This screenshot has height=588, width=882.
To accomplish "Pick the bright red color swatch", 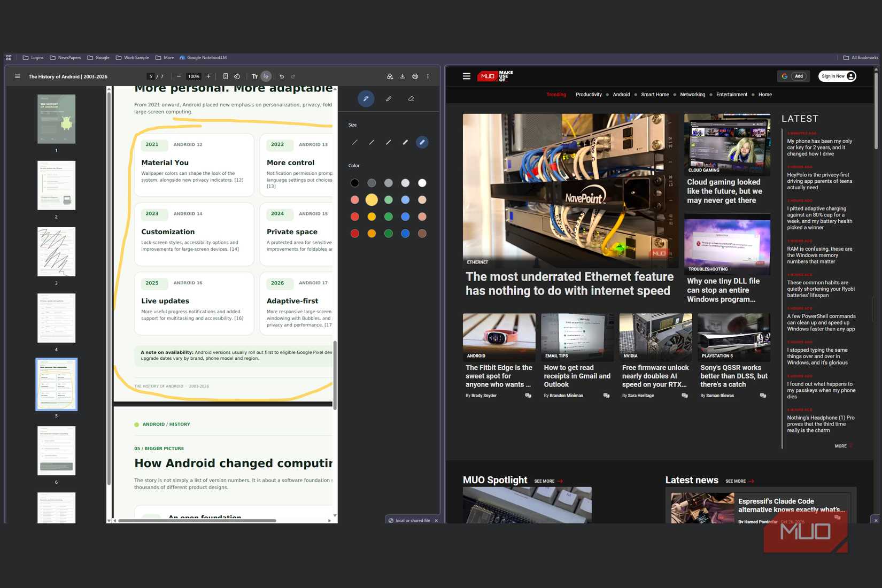I will click(354, 216).
